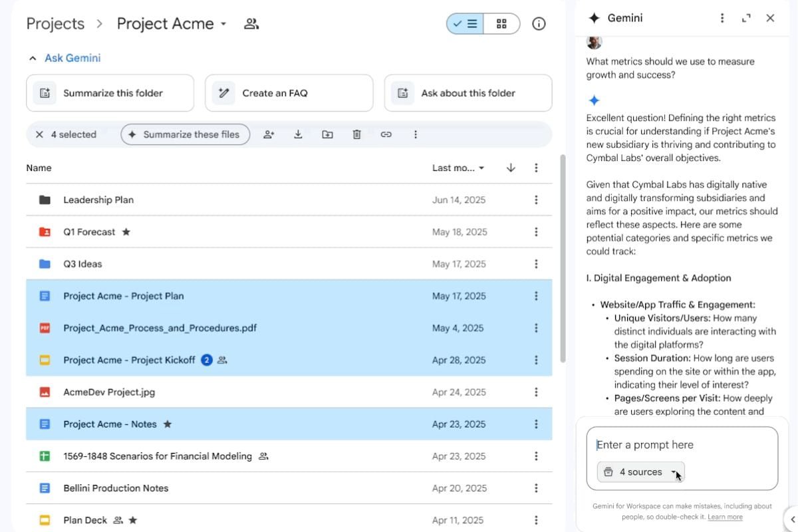
Task: Click the star next to Project Acme - Notes
Action: point(168,424)
